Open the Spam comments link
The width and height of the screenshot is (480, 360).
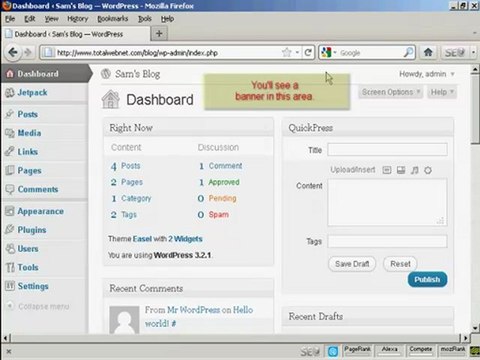pos(219,214)
